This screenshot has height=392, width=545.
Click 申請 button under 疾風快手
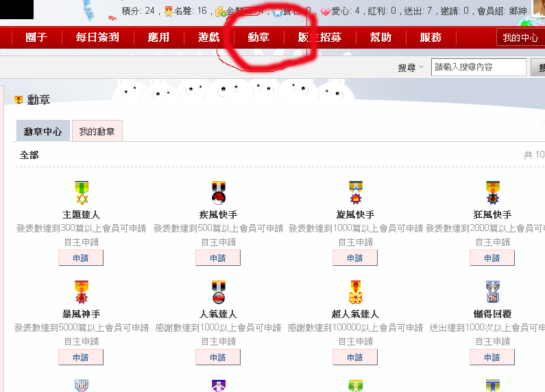[218, 258]
